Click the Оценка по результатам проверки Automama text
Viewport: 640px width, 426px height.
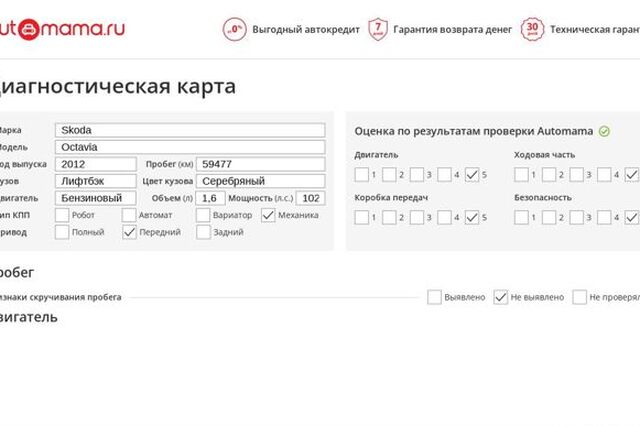click(x=473, y=131)
